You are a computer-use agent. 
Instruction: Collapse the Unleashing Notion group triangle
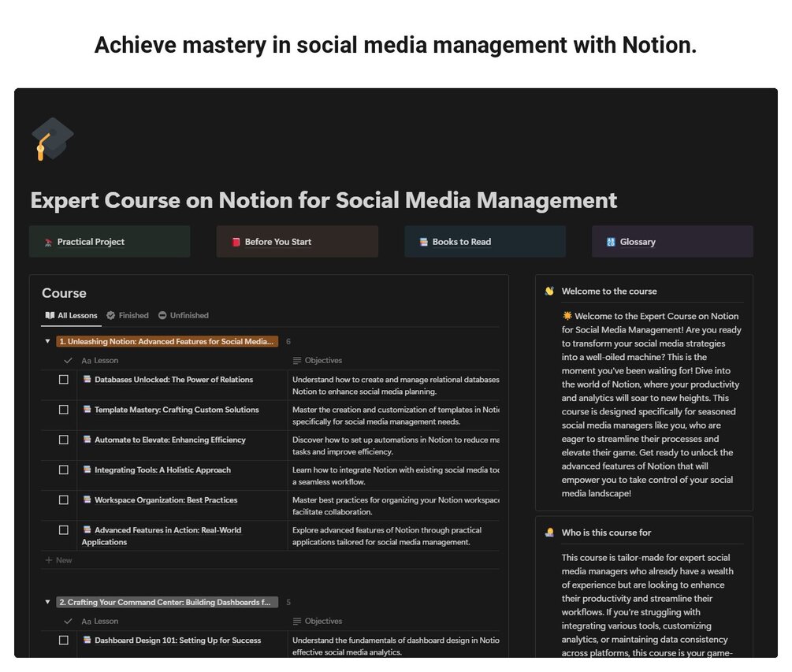click(x=47, y=342)
